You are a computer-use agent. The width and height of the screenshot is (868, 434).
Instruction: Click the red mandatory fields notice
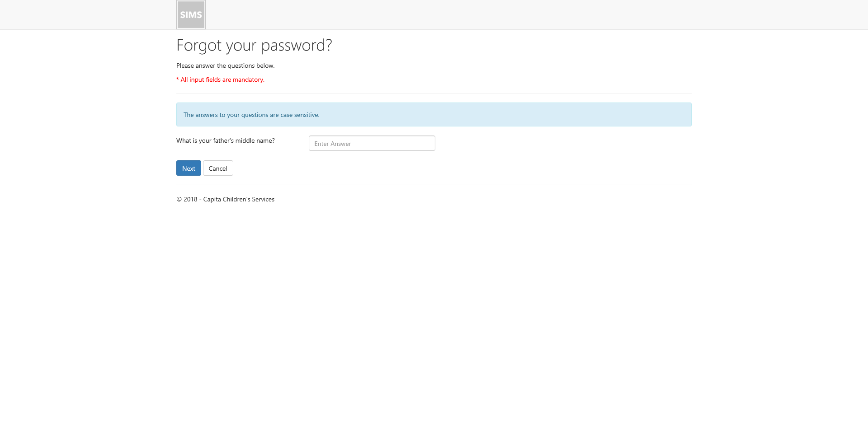click(x=220, y=79)
